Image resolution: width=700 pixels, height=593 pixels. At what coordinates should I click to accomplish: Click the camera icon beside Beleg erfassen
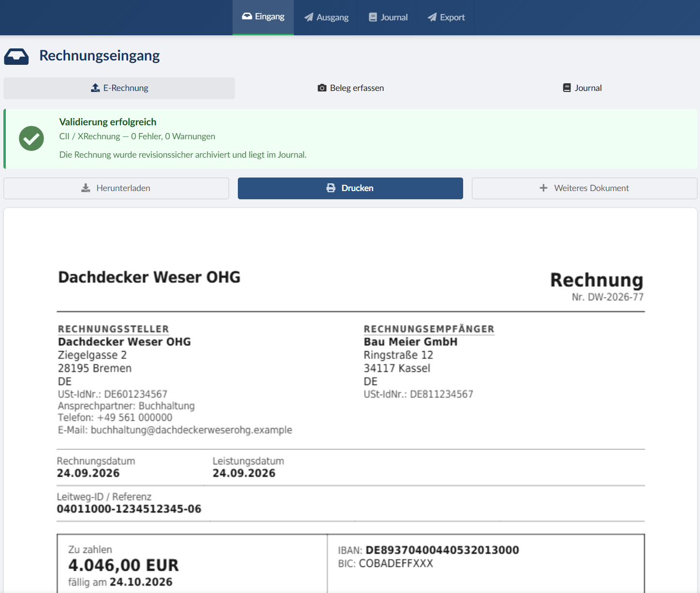(x=322, y=88)
